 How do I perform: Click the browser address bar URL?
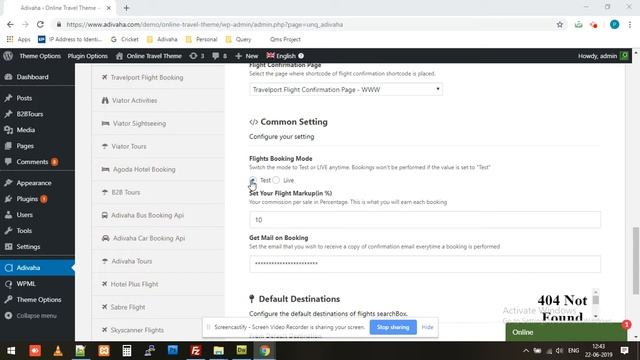tap(204, 24)
